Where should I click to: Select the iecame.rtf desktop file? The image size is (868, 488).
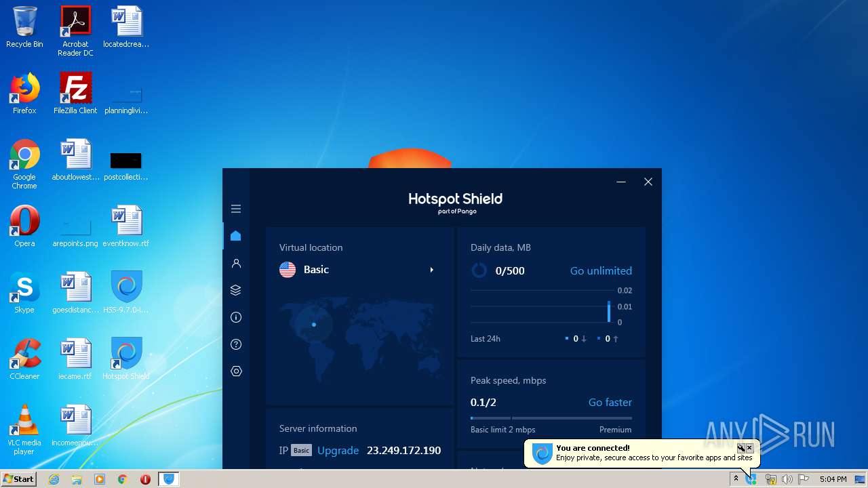point(75,359)
